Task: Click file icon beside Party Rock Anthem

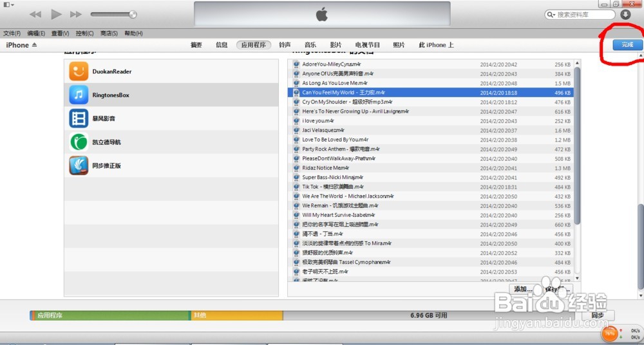Action: pyautogui.click(x=296, y=149)
